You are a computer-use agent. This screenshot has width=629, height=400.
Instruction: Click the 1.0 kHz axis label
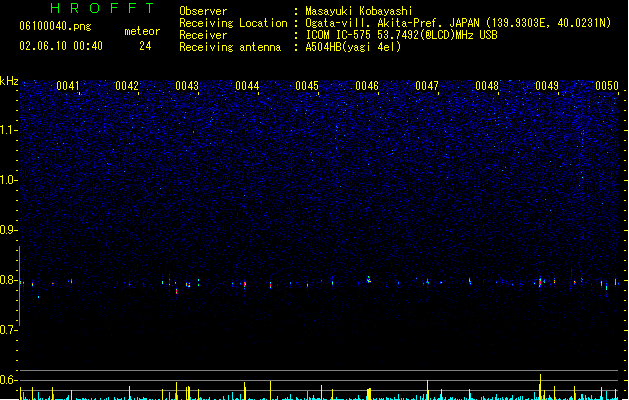click(9, 180)
